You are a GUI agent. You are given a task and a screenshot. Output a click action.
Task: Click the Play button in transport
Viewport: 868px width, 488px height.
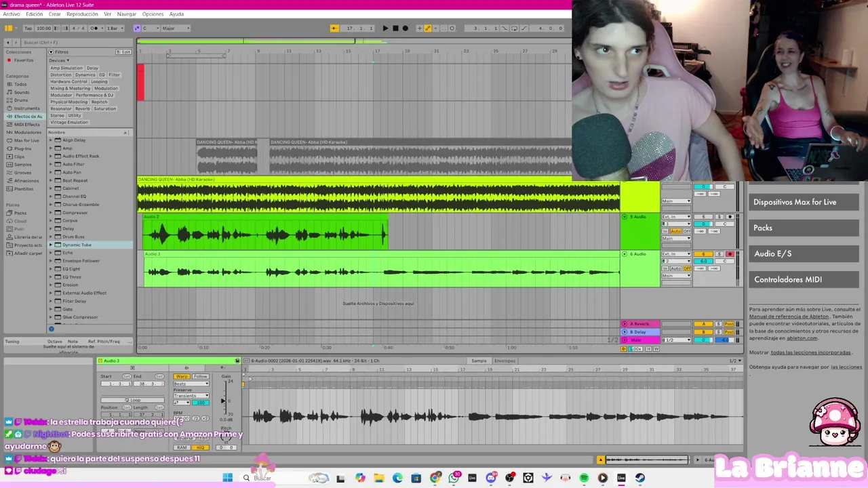pos(385,28)
